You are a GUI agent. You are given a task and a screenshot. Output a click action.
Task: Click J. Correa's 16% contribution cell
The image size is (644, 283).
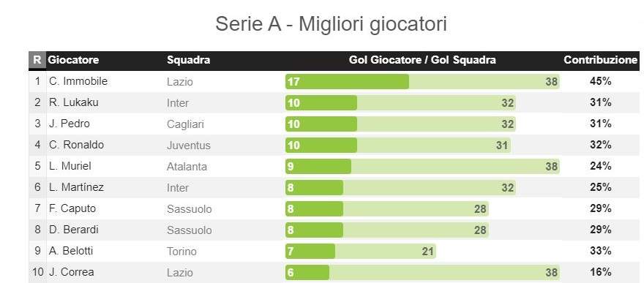[x=601, y=272]
